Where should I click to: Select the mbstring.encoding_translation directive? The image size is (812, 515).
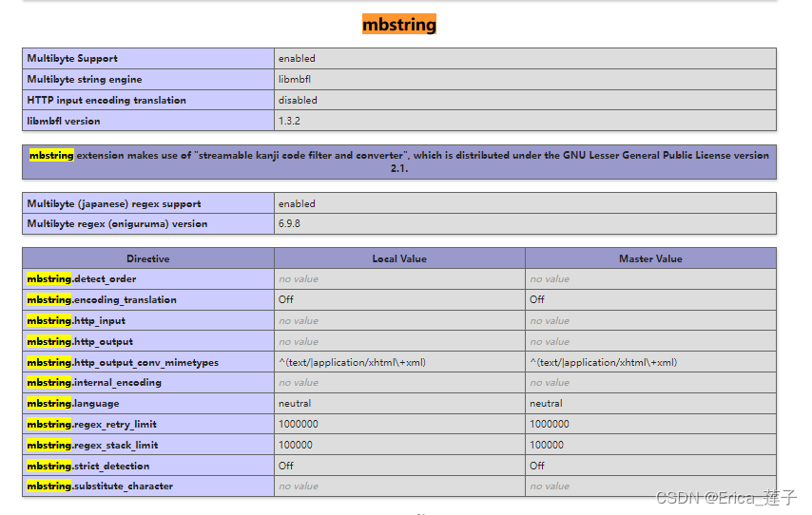coord(102,299)
